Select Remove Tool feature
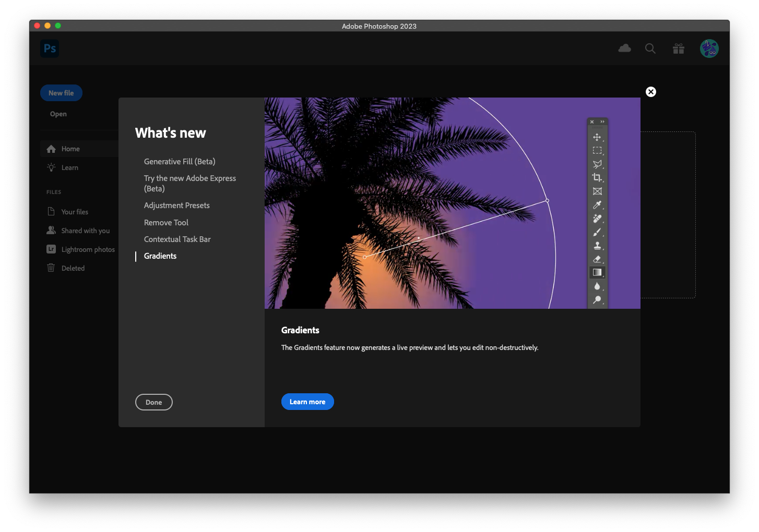759x532 pixels. tap(166, 223)
